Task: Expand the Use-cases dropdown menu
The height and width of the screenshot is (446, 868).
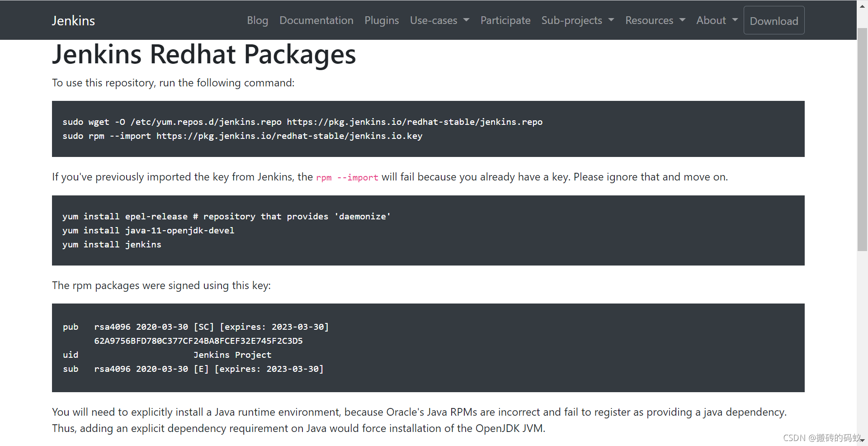Action: pos(439,20)
